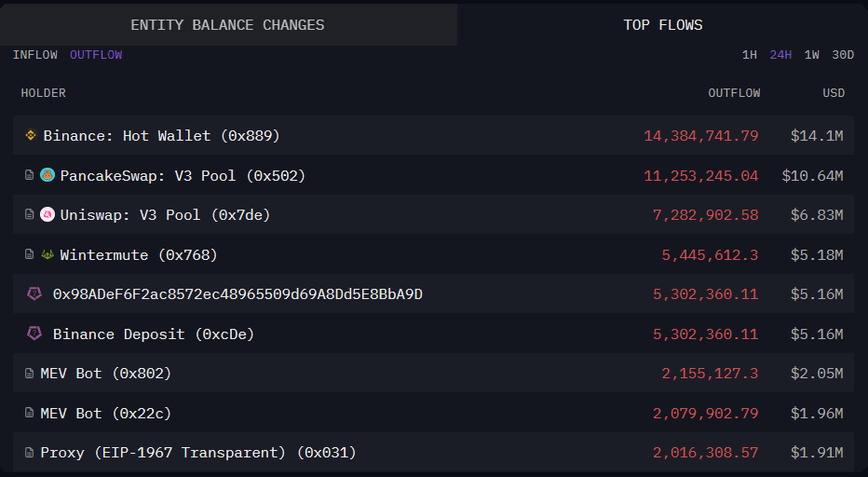The image size is (868, 477).
Task: Click outflow value 14,384,741.79
Action: click(x=700, y=136)
